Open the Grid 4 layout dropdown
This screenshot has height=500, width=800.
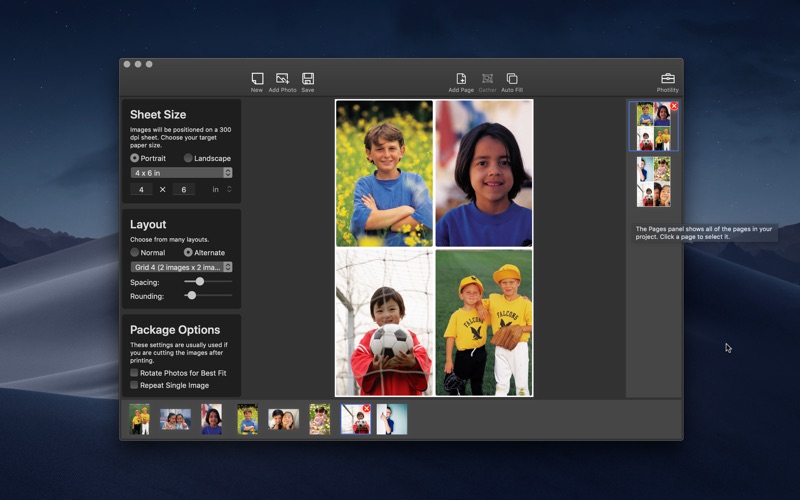click(x=182, y=267)
